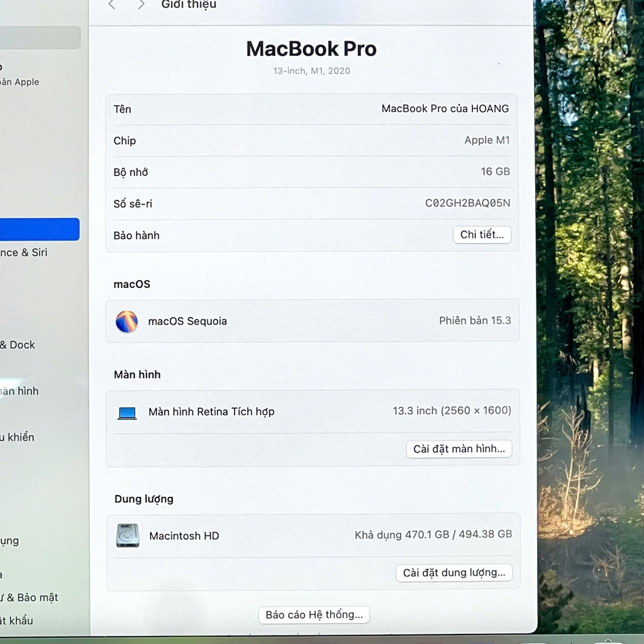Click the 'Dung lượng' section heading

click(x=144, y=499)
